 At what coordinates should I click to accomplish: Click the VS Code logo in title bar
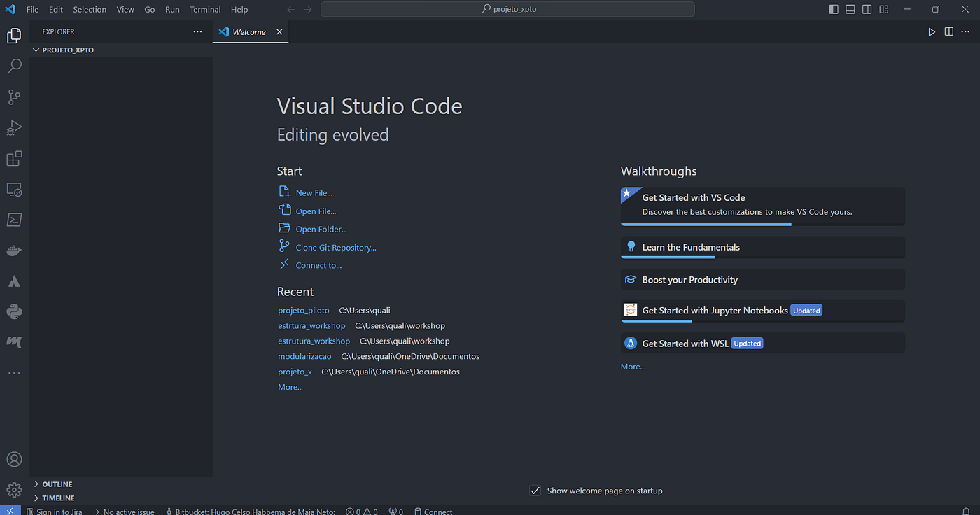(x=10, y=9)
